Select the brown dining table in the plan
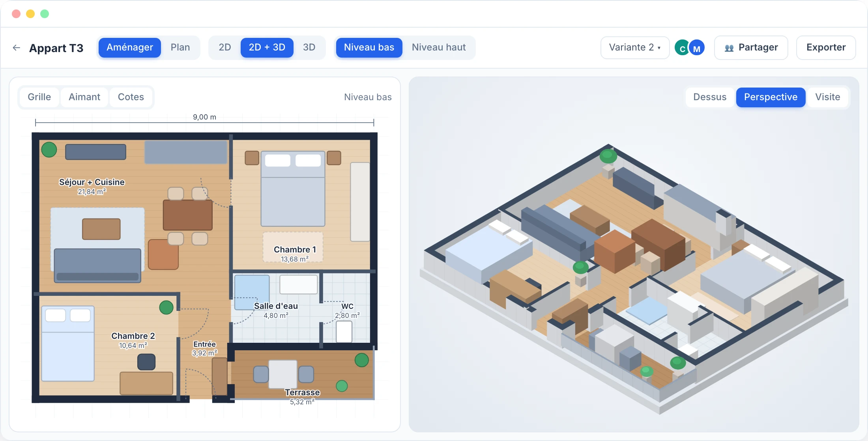Screen dimensions: 868x441 (188, 215)
